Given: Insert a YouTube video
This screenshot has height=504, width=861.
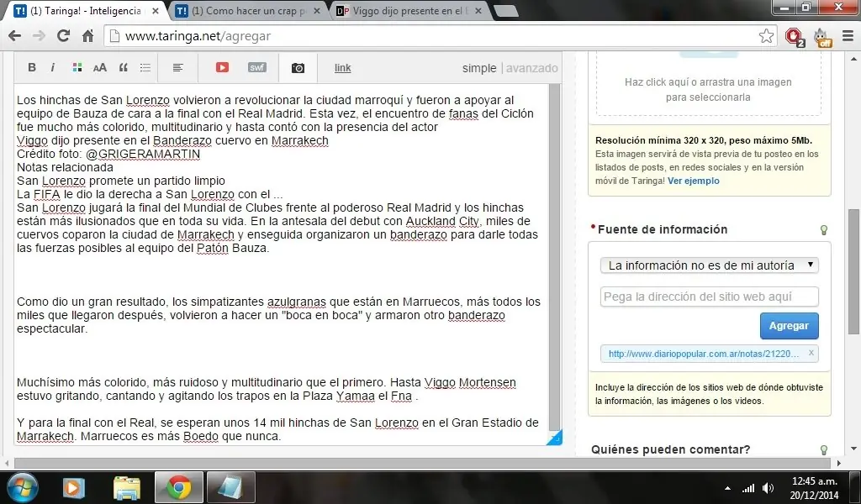Looking at the screenshot, I should coord(222,67).
